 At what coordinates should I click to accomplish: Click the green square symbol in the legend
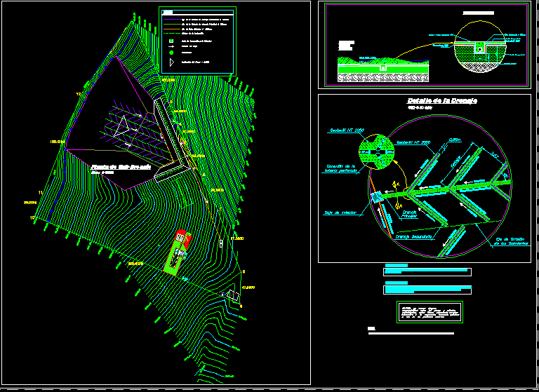click(x=171, y=41)
